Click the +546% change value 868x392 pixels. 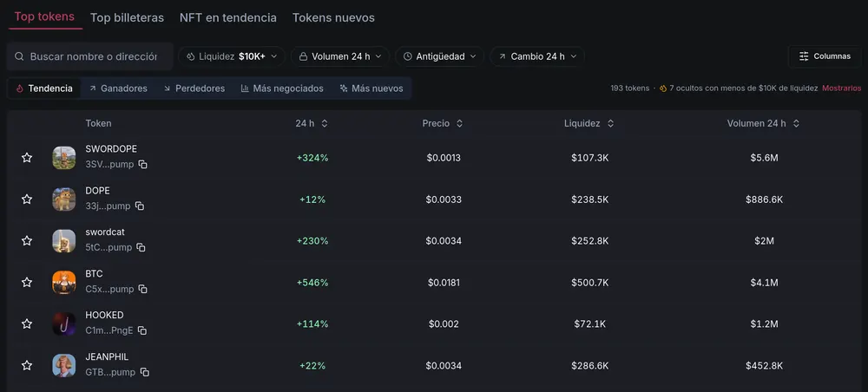312,283
